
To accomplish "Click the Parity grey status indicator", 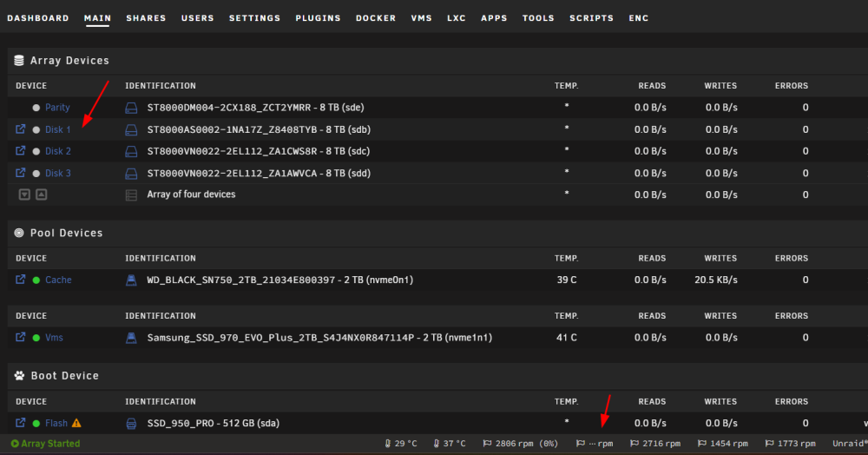I will coord(36,108).
